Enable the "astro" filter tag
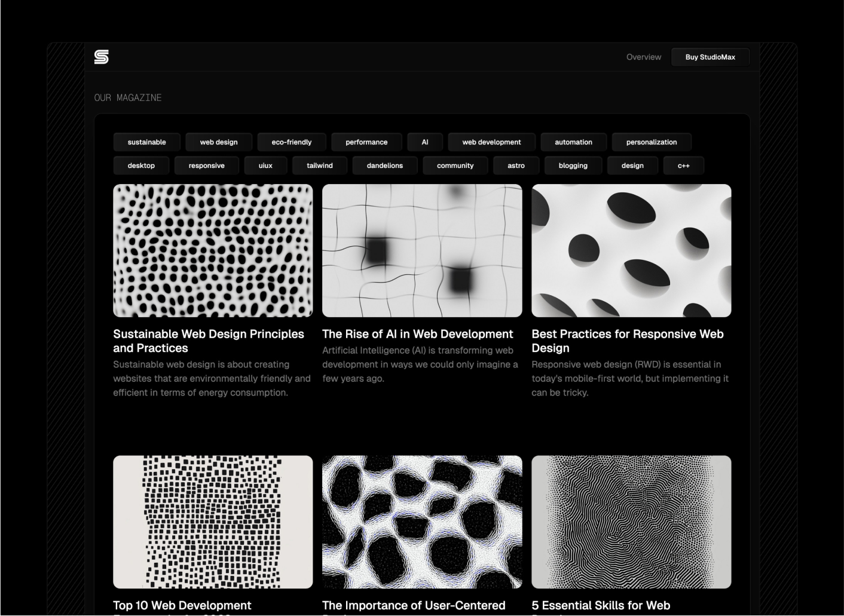Screen dimensions: 844x616 (515, 166)
